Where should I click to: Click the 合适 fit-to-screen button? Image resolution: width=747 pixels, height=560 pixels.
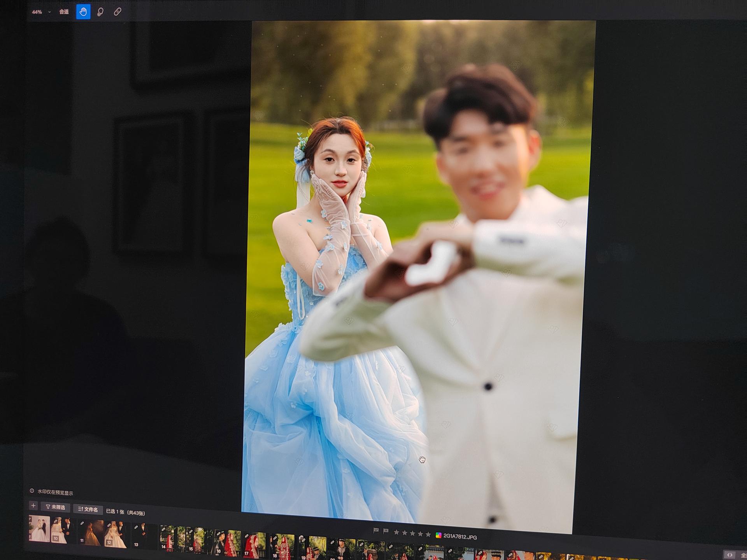coord(64,12)
